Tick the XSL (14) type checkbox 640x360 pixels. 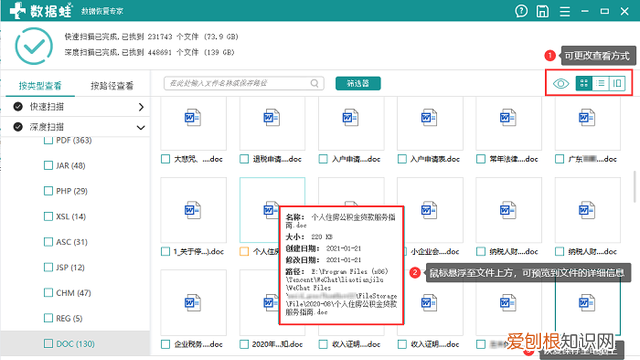(48, 216)
